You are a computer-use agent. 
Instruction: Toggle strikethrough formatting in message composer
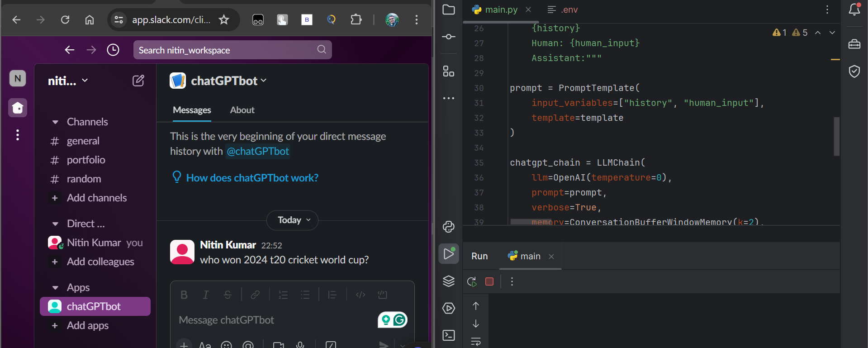tap(228, 295)
